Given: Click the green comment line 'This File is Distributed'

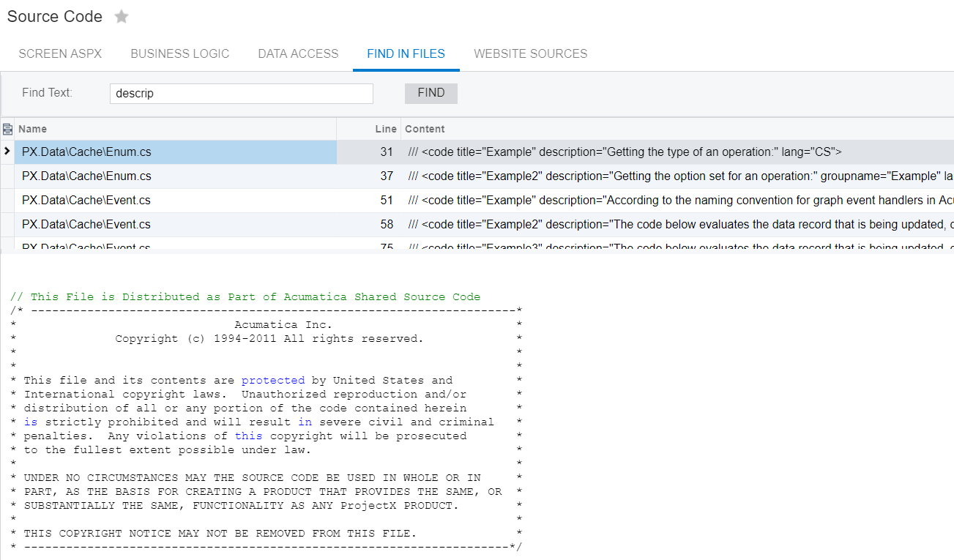Looking at the screenshot, I should coord(245,296).
